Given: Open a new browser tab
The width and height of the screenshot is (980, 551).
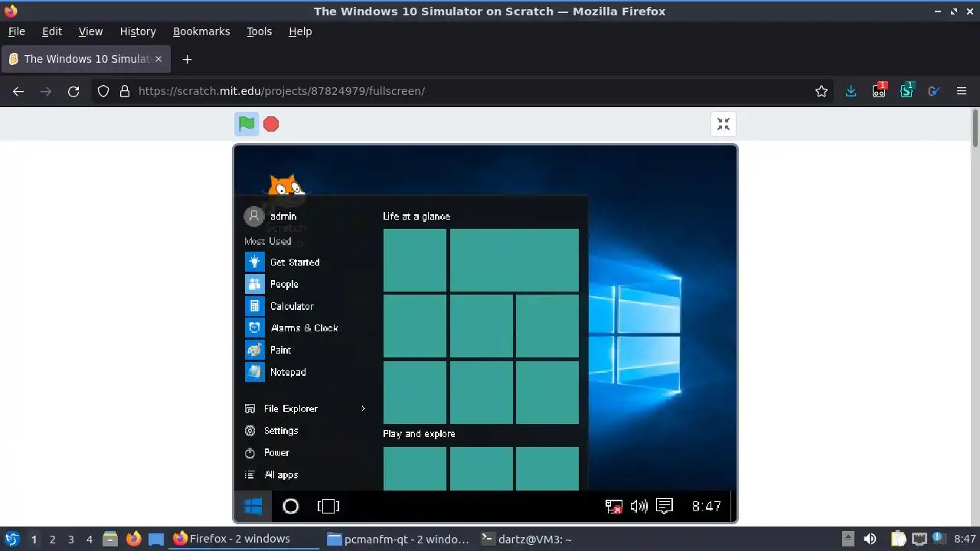Looking at the screenshot, I should (187, 59).
